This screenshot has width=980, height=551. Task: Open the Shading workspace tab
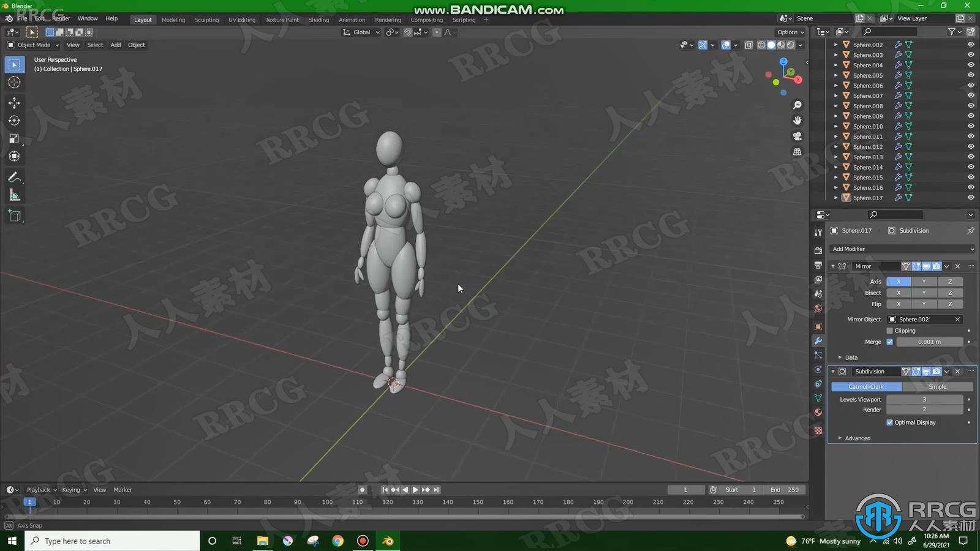318,20
